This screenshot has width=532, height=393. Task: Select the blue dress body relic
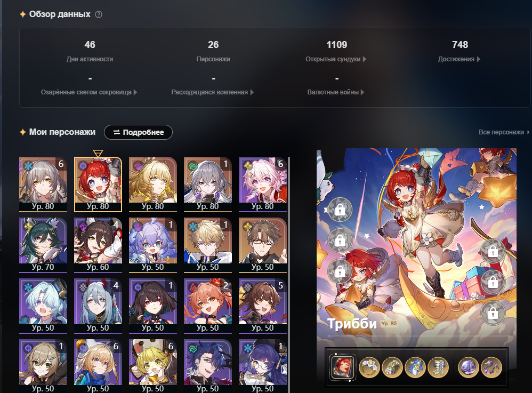(x=415, y=367)
